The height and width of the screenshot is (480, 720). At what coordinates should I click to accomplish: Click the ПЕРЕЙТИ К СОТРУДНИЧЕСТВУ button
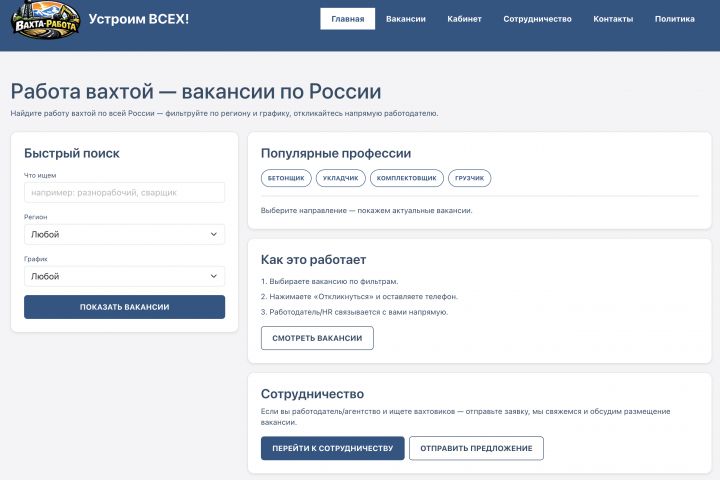coord(333,448)
